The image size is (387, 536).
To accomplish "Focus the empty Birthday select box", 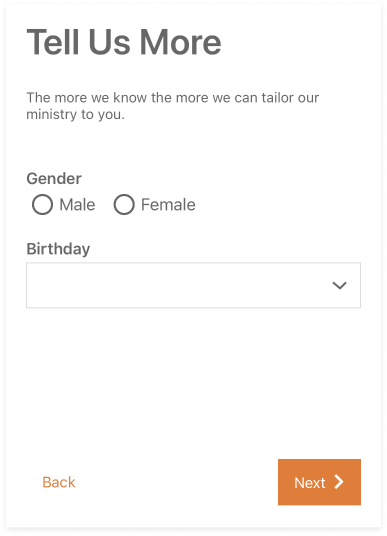I will pos(194,285).
